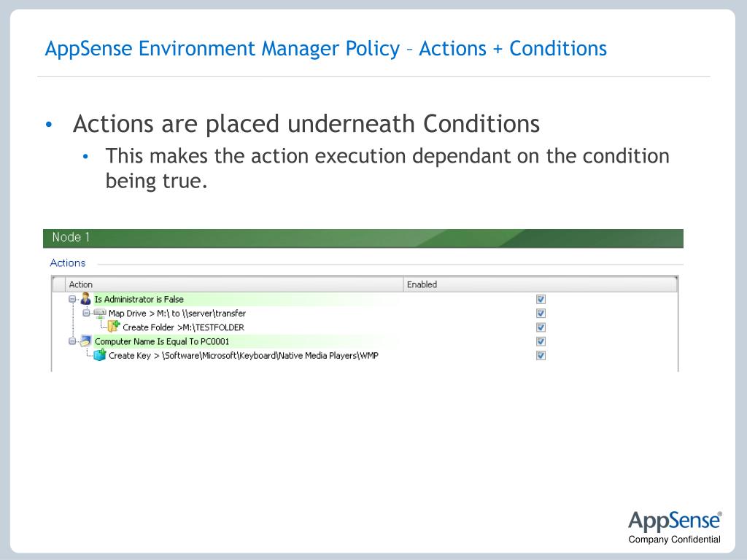Image resolution: width=747 pixels, height=560 pixels.
Task: Disable the Create Key action checkbox
Action: pyautogui.click(x=541, y=355)
